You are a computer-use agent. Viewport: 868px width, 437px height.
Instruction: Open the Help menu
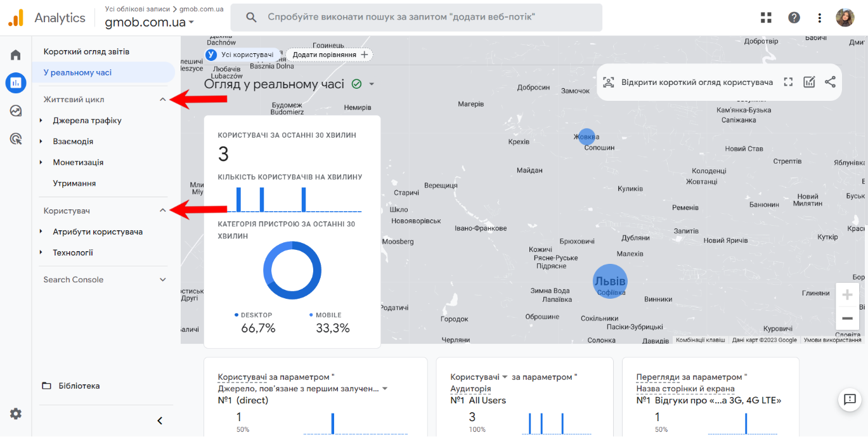[794, 17]
